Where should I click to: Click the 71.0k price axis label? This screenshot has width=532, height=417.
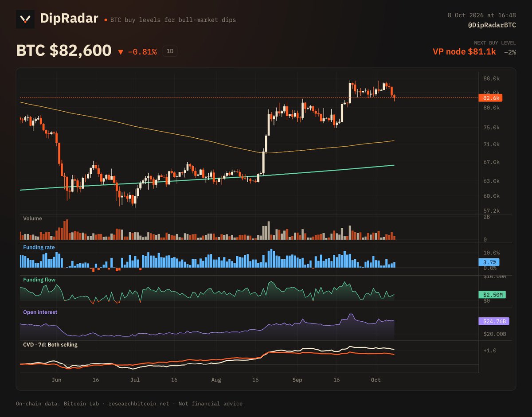[491, 144]
